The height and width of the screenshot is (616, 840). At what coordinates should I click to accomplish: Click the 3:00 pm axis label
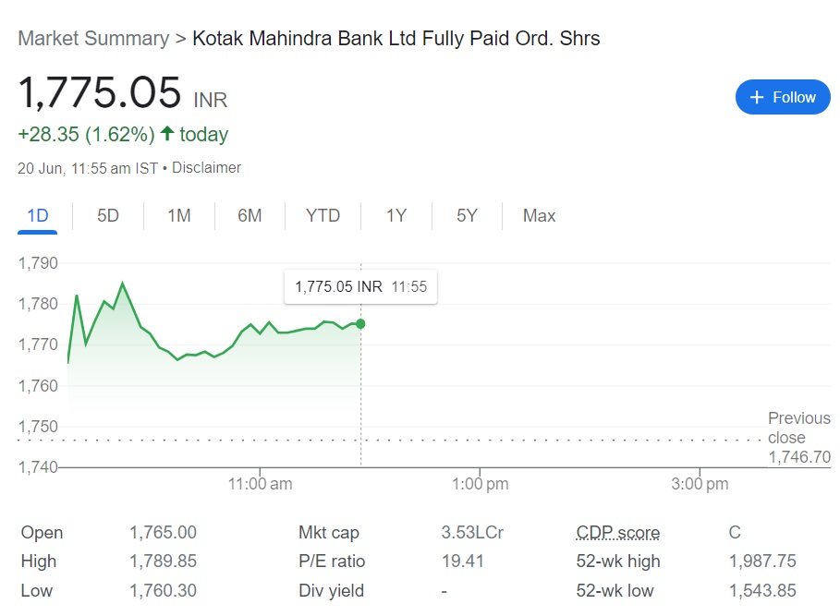point(700,484)
